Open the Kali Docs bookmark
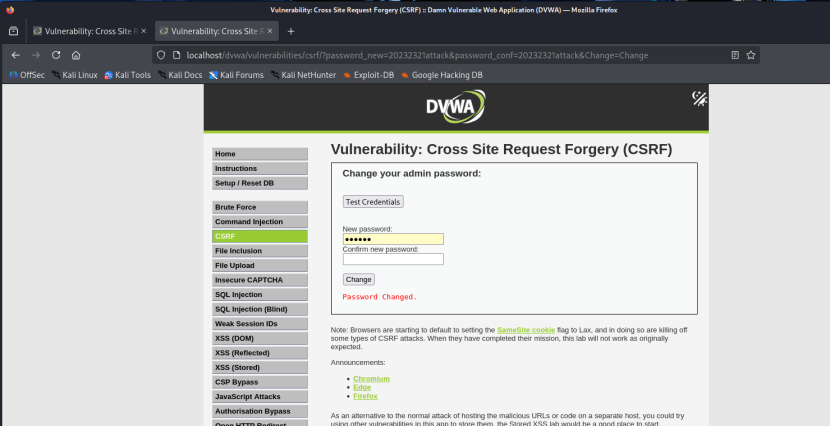The height and width of the screenshot is (427, 830). point(180,75)
